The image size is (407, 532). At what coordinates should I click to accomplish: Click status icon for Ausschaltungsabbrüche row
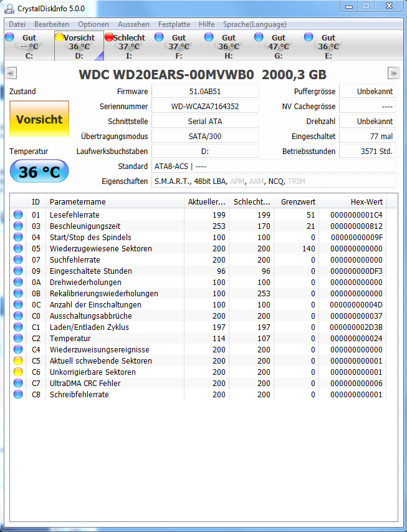(x=18, y=316)
